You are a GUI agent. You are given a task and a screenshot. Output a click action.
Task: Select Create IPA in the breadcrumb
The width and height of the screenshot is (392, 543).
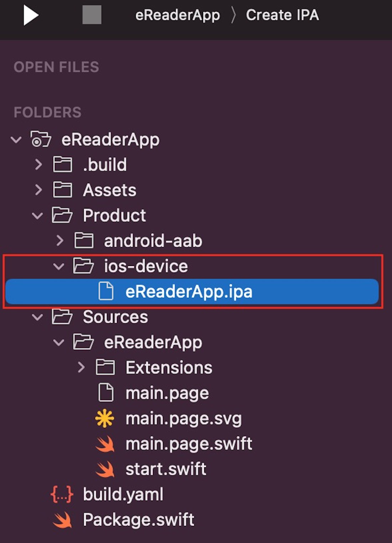pyautogui.click(x=282, y=15)
